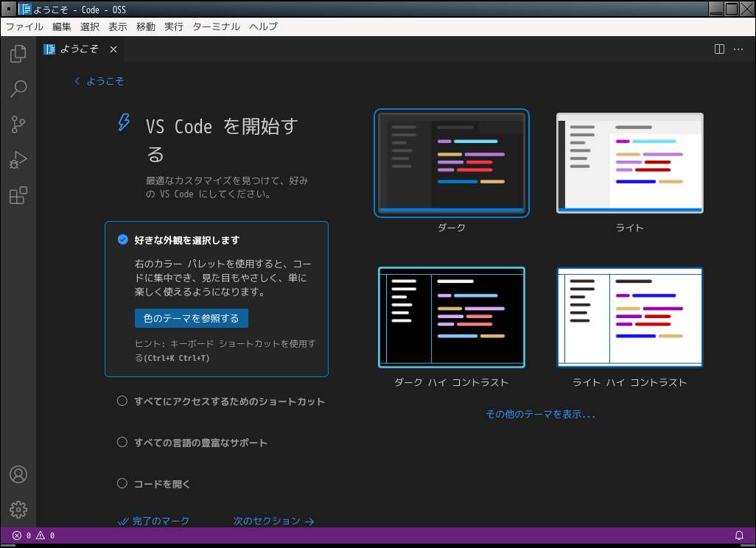Open the 編集 menu
756x548 pixels.
pos(62,27)
